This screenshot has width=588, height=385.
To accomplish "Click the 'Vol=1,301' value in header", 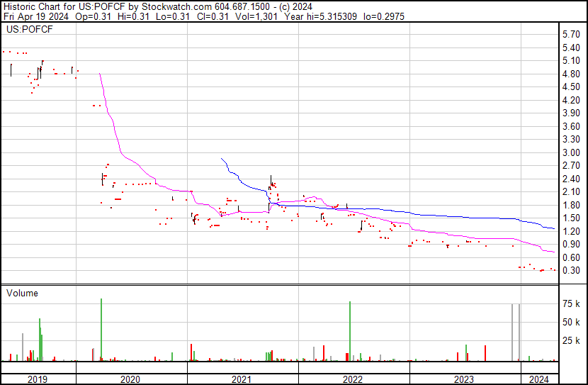I will [x=256, y=16].
